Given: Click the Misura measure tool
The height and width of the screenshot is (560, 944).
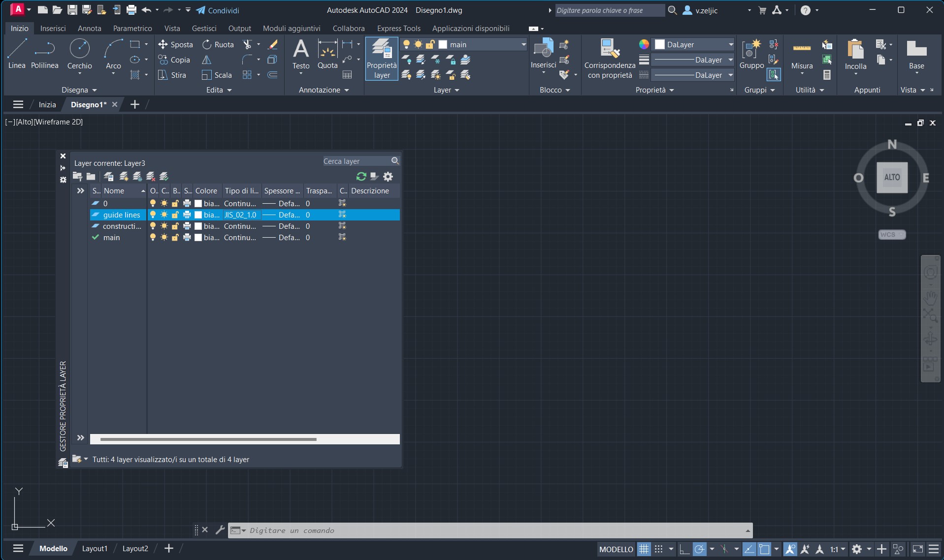Looking at the screenshot, I should 801,54.
